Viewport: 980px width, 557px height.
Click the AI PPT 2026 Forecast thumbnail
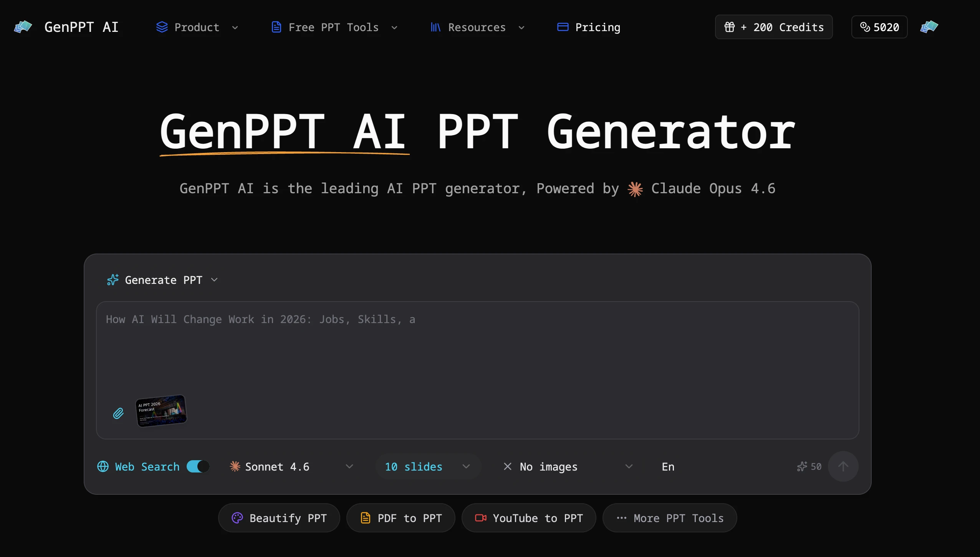(161, 411)
